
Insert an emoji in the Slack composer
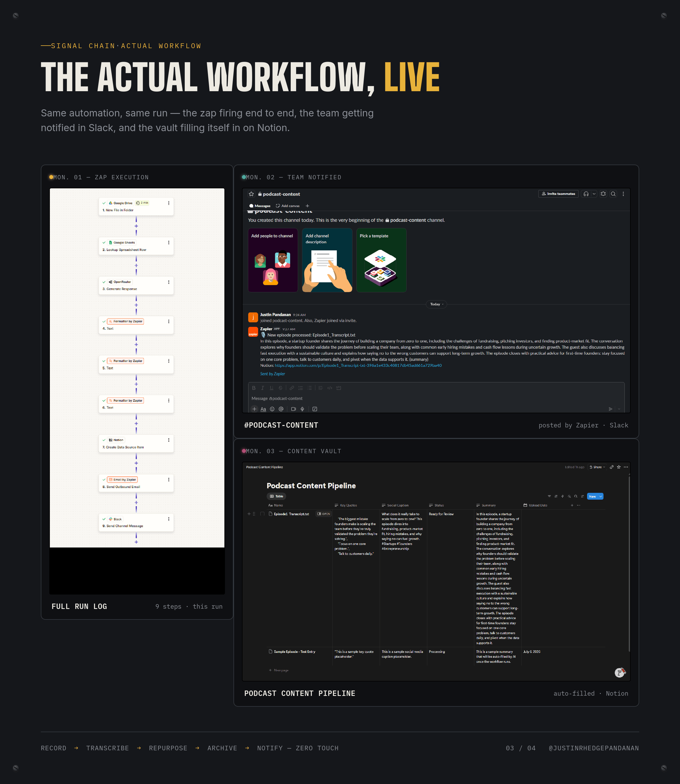click(272, 409)
